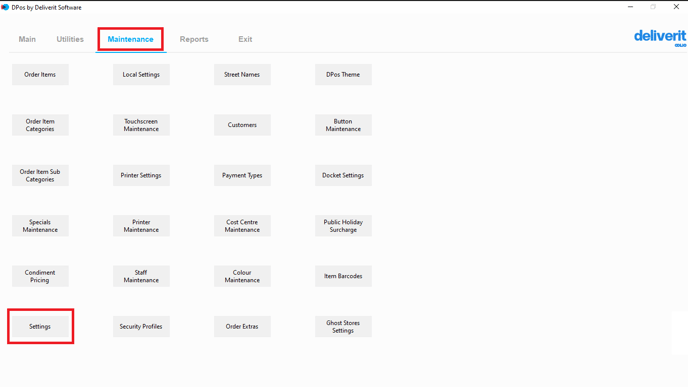Viewport: 688px width, 387px height.
Task: Open Printer Maintenance
Action: tap(141, 226)
